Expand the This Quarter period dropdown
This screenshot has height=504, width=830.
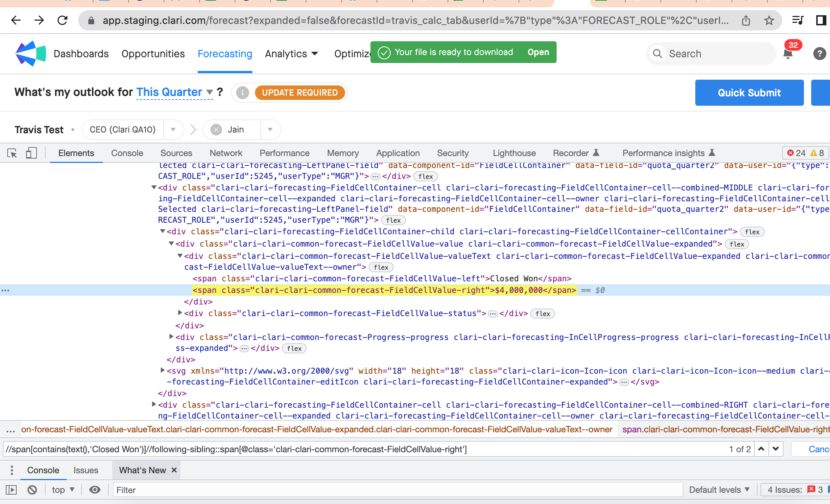[x=210, y=92]
